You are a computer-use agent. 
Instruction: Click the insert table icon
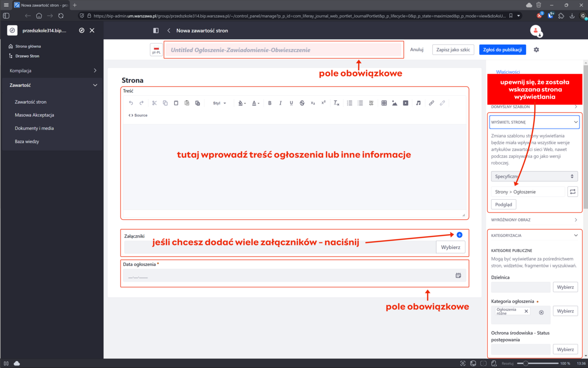(x=384, y=103)
